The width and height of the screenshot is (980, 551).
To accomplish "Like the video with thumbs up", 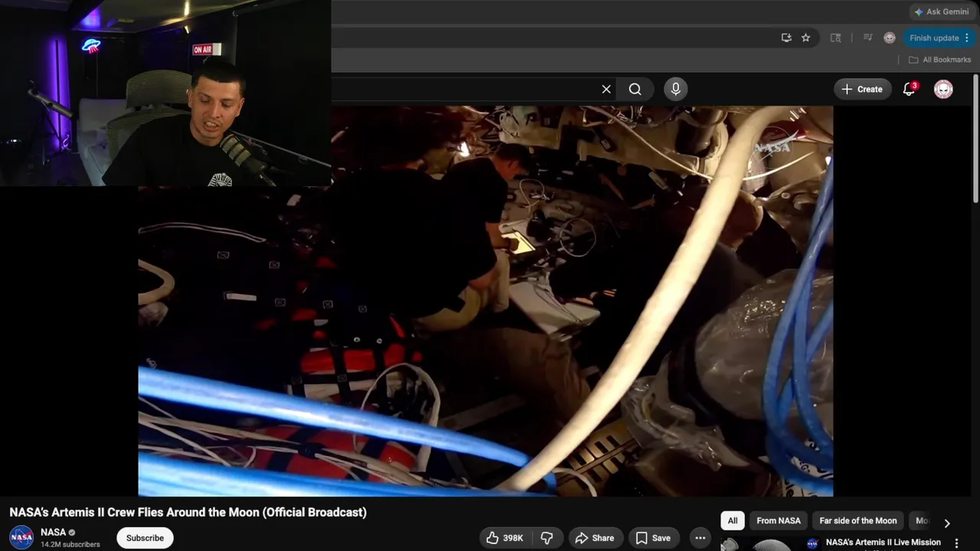I will coord(505,538).
